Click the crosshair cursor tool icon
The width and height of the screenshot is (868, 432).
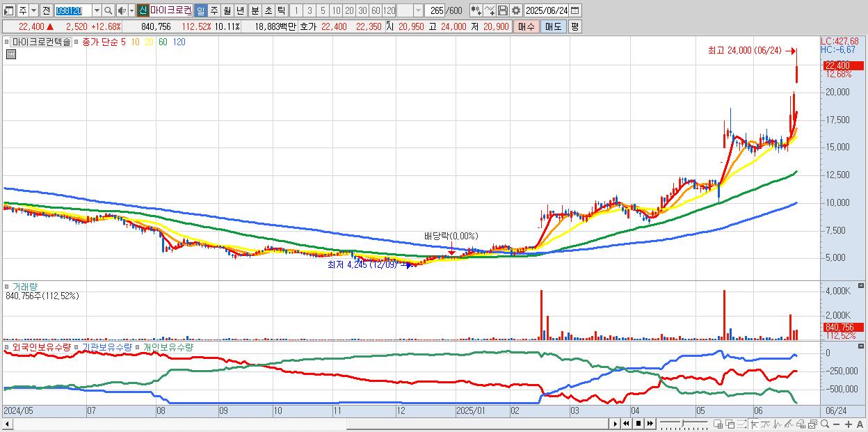point(754,424)
